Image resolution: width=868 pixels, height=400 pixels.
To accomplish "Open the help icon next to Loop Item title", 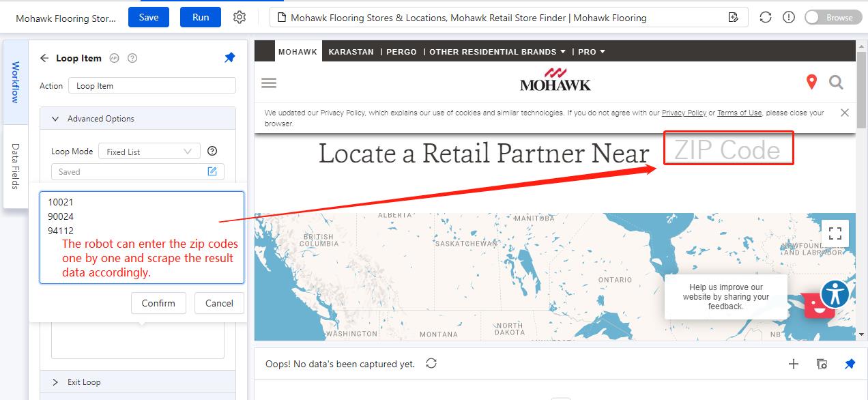I will tap(132, 58).
